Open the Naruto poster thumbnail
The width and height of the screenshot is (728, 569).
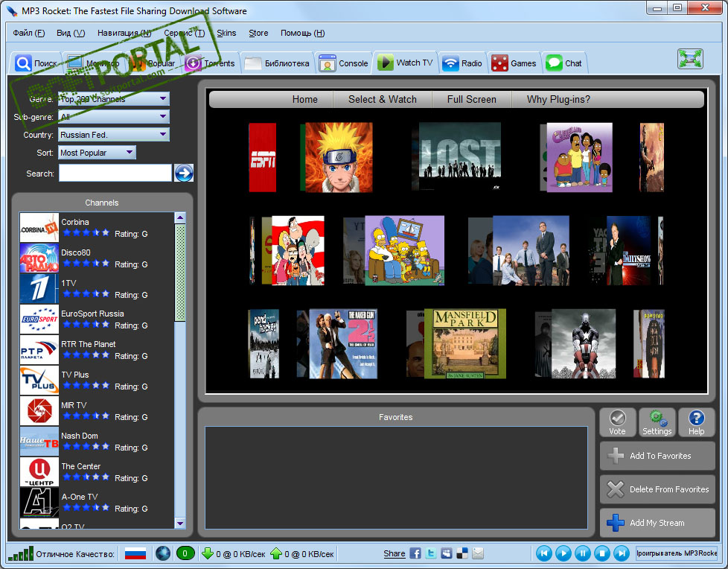tap(339, 157)
